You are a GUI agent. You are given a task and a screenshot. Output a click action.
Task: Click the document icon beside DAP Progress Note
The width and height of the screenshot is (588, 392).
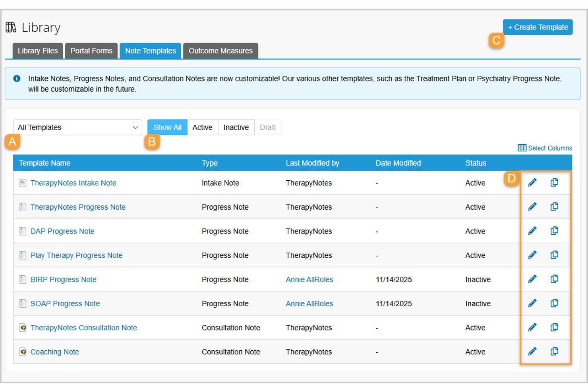(x=23, y=231)
